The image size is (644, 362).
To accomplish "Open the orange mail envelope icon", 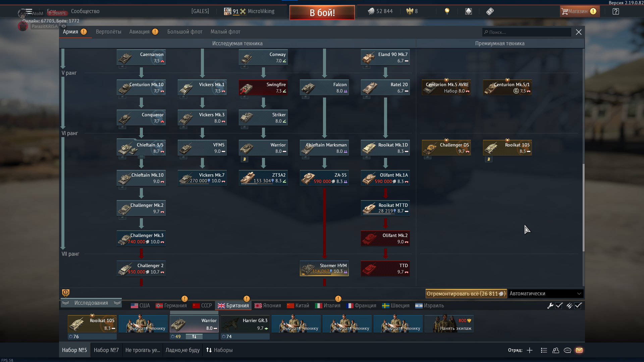I will coord(579,350).
